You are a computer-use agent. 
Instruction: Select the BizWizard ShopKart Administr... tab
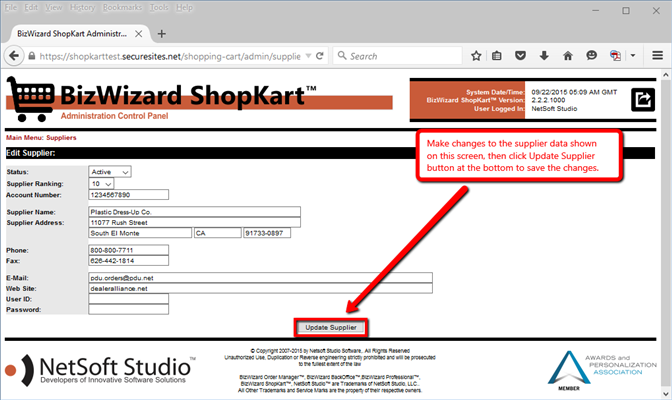click(x=73, y=34)
